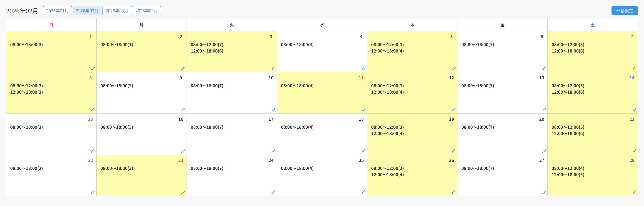Click the date number 14 cell

[632, 78]
